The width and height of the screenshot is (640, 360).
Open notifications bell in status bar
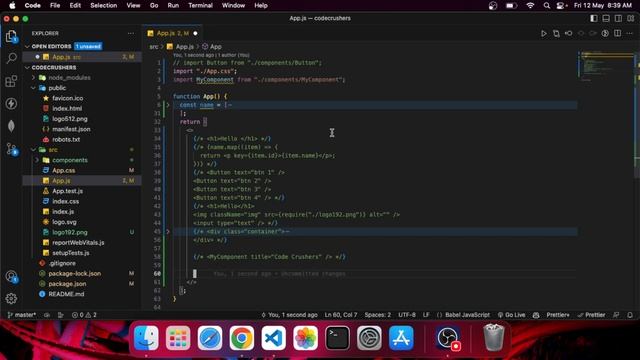pyautogui.click(x=630, y=315)
